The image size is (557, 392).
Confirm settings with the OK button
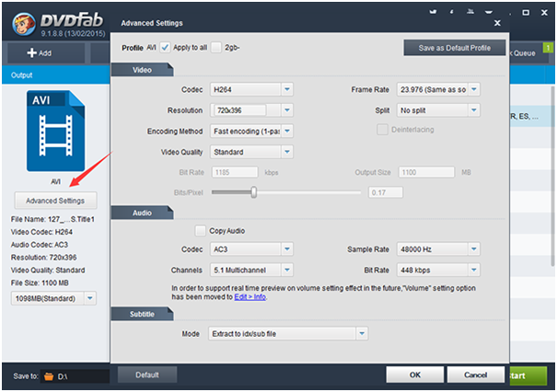415,375
